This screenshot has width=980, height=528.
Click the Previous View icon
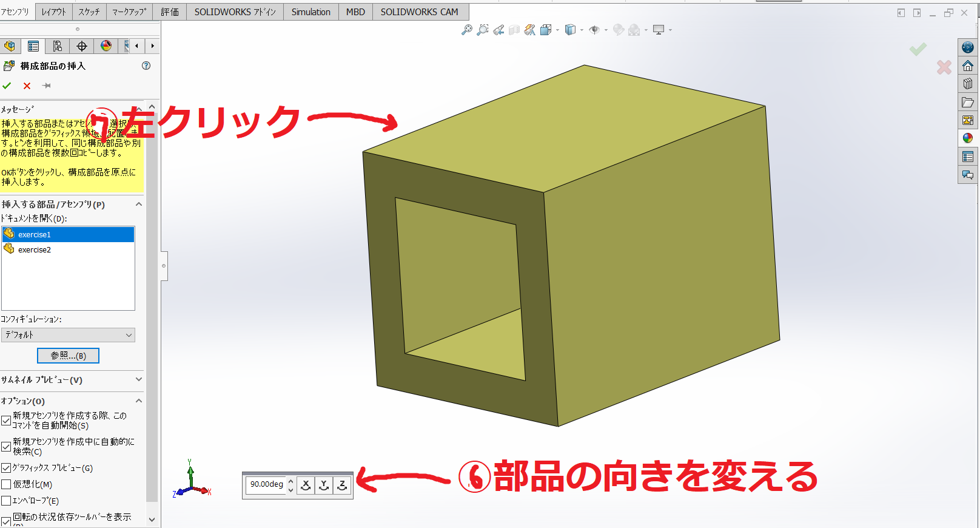tap(498, 30)
